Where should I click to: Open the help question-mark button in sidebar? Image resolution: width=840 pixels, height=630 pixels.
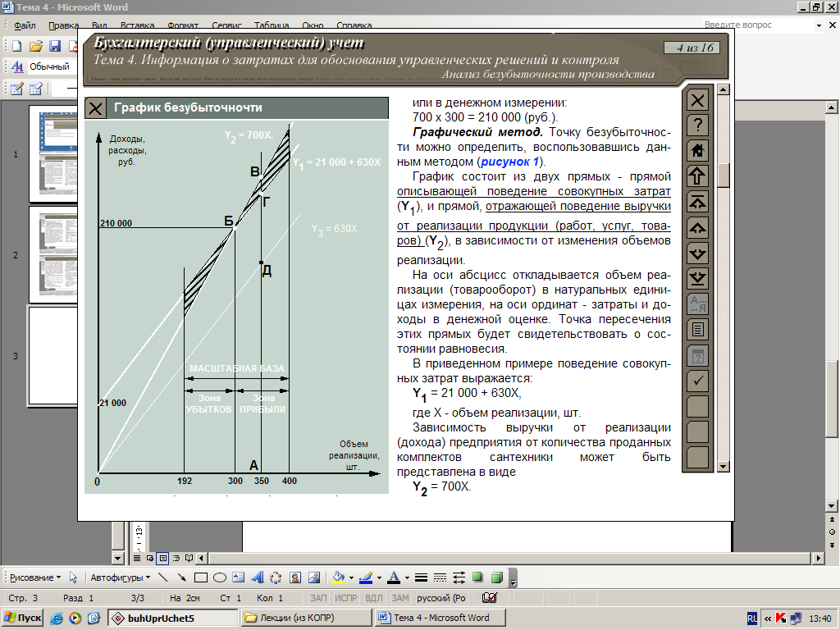click(697, 126)
